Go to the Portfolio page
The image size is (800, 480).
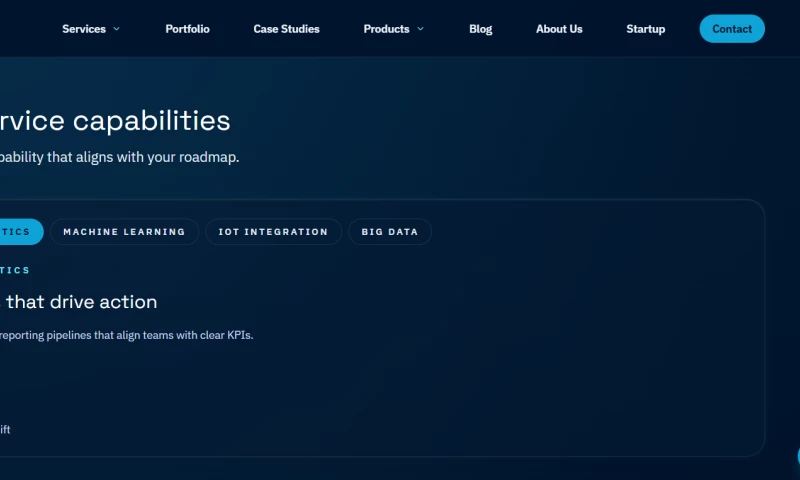tap(187, 29)
